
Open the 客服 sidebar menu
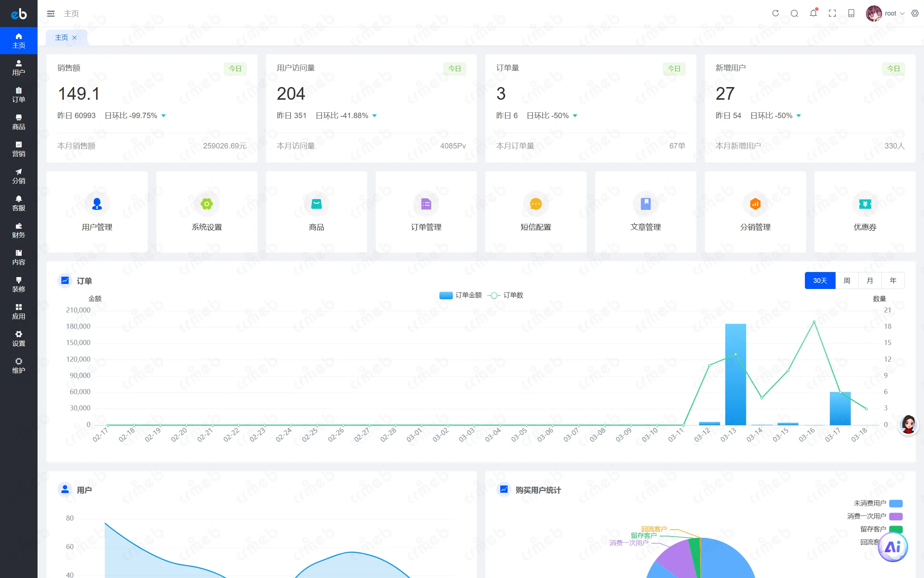pyautogui.click(x=19, y=203)
